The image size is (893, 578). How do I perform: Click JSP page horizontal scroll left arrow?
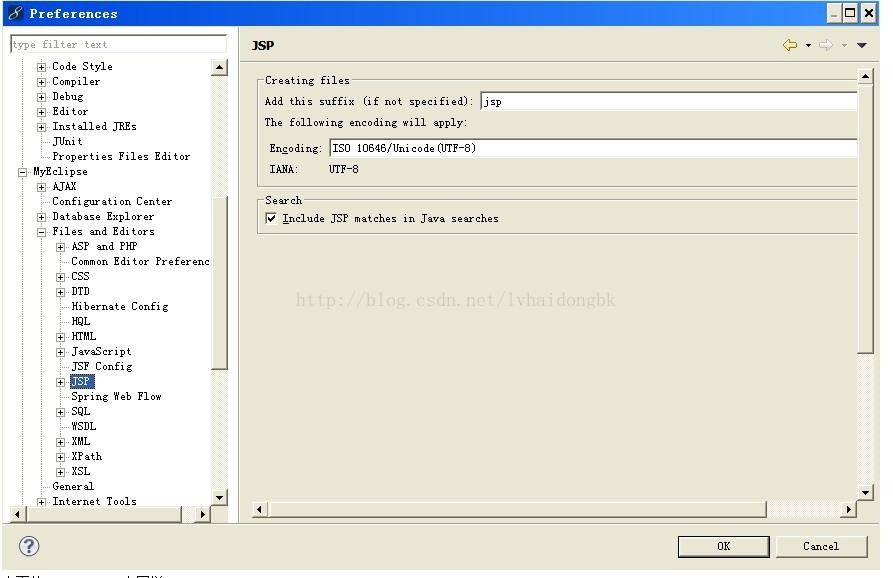tap(260, 509)
